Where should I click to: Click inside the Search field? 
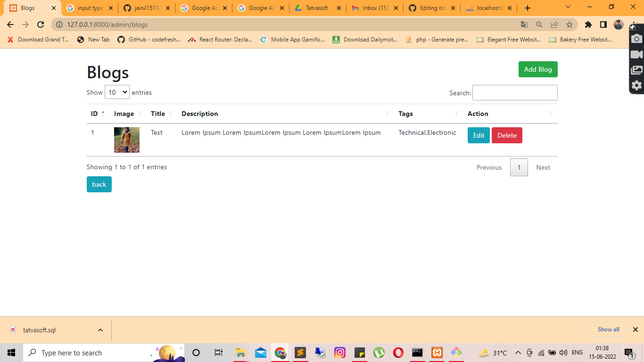click(514, 92)
